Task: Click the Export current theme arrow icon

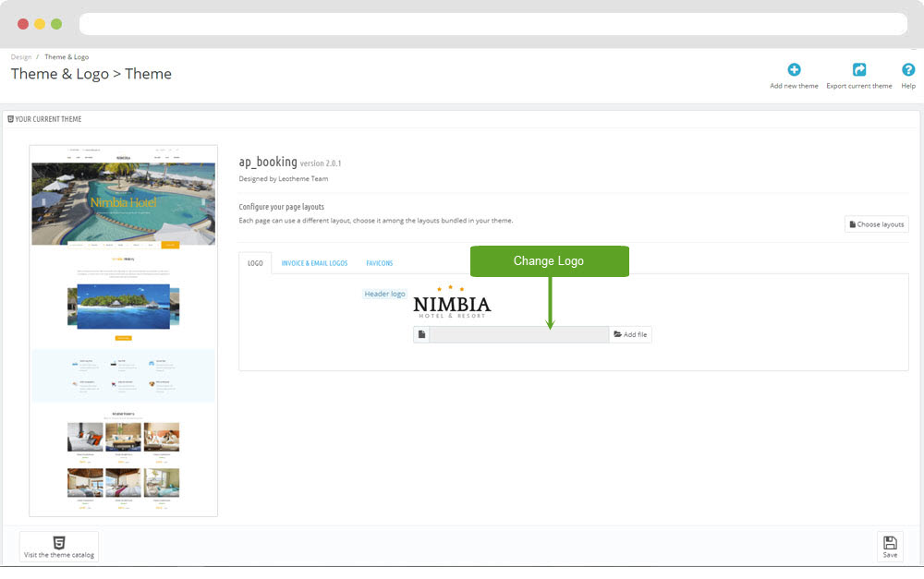Action: pos(859,69)
